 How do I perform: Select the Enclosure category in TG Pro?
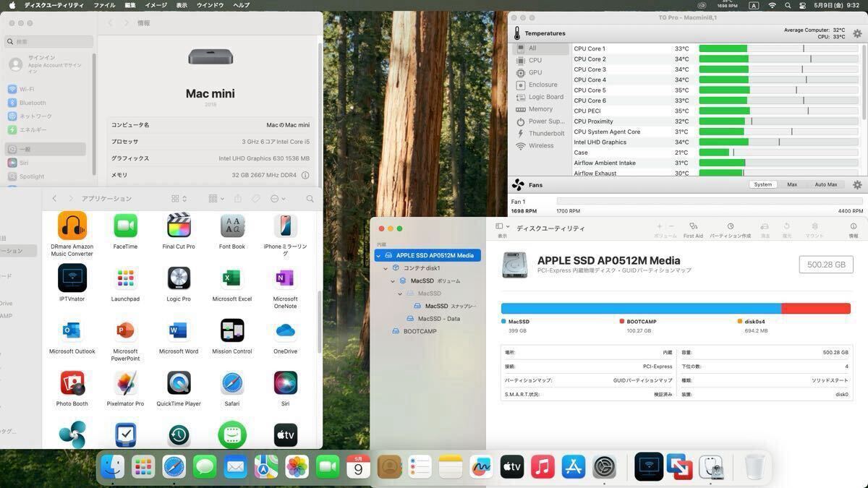pyautogui.click(x=542, y=85)
